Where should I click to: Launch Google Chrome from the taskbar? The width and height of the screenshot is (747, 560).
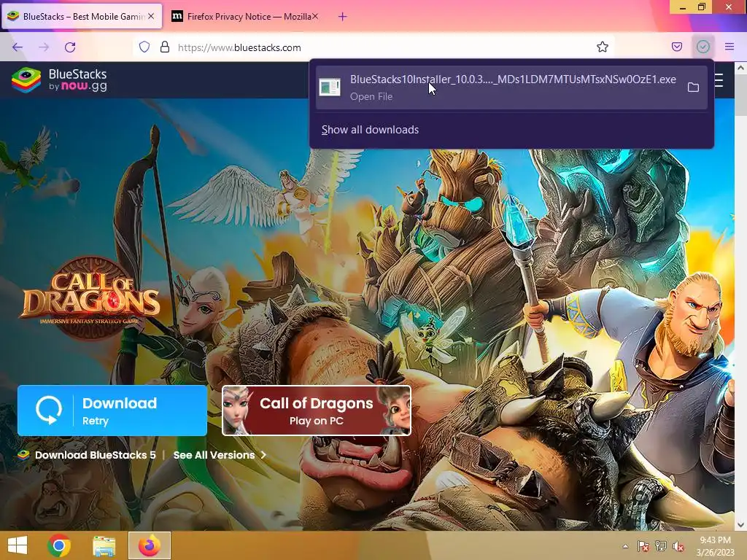[59, 545]
